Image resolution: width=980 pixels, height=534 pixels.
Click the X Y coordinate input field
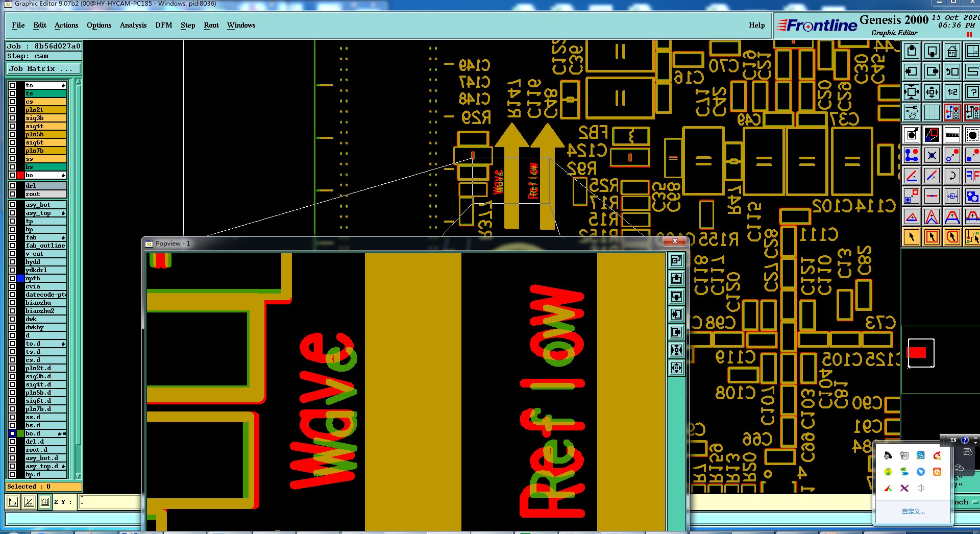(110, 502)
